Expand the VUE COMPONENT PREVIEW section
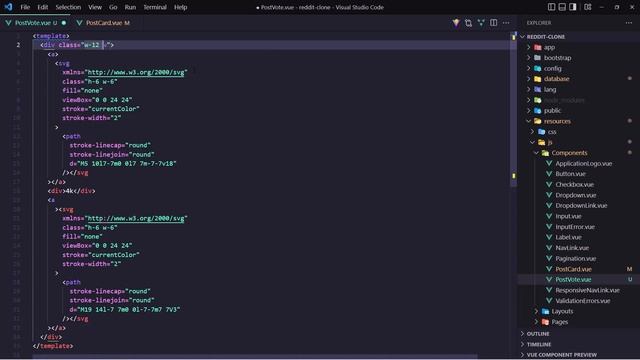 pos(579,355)
